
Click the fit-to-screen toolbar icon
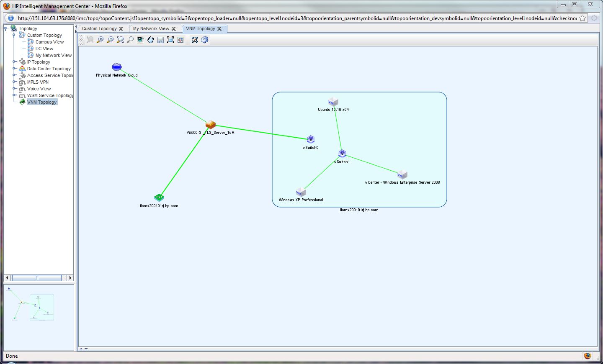click(170, 40)
